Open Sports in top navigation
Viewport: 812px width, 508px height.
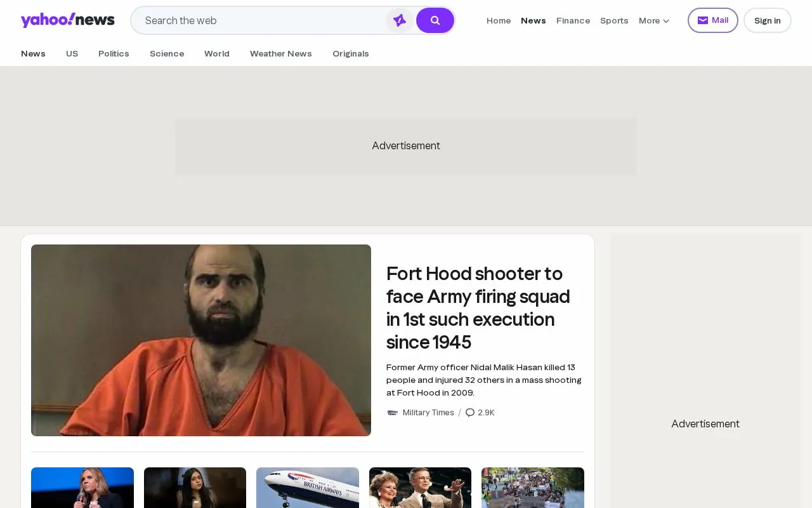click(x=614, y=20)
